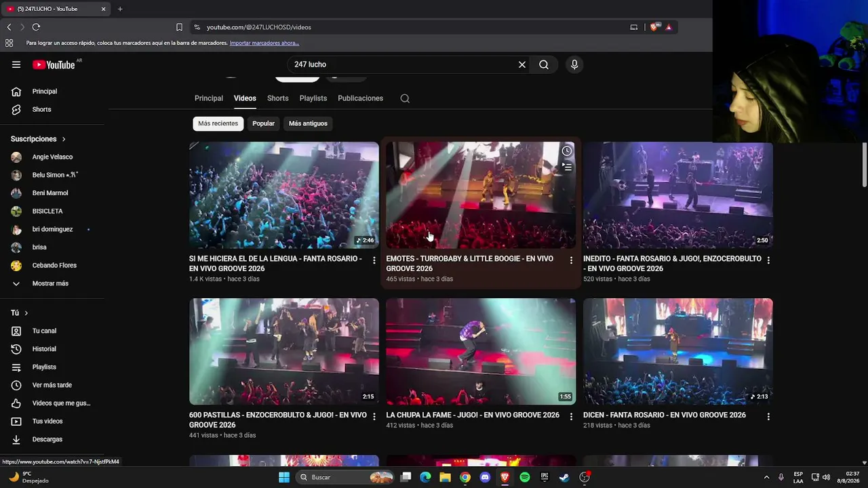The height and width of the screenshot is (488, 868).
Task: Open the YouTube hamburger guide menu
Action: pos(16,64)
